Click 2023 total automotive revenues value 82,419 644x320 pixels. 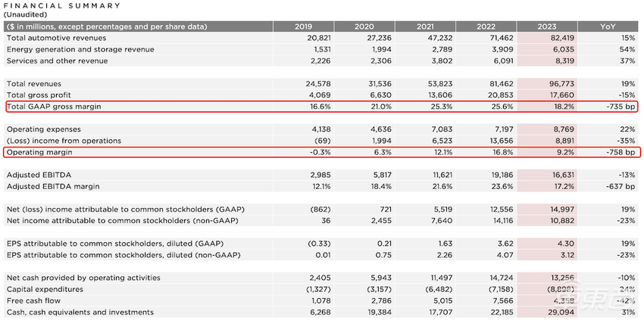pyautogui.click(x=561, y=38)
